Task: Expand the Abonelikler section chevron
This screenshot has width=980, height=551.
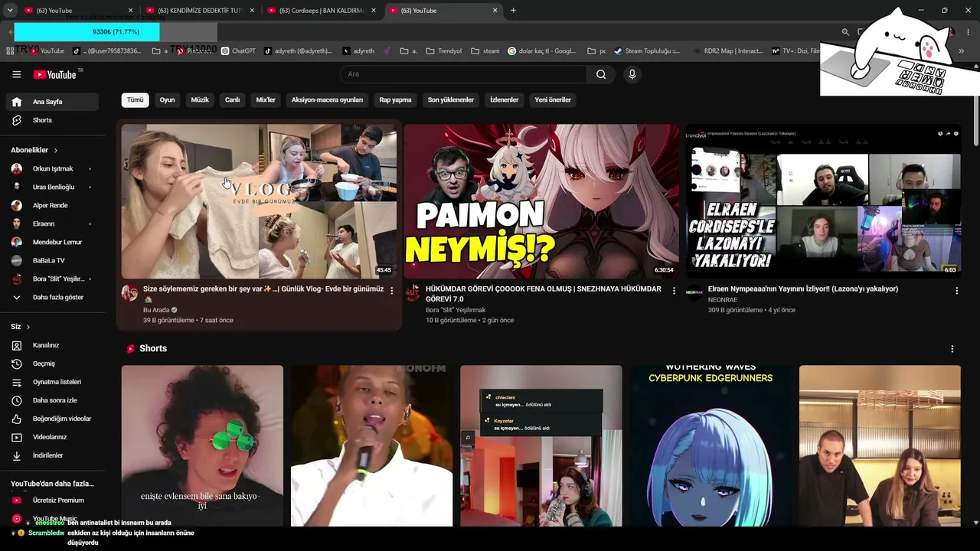Action: (56, 150)
